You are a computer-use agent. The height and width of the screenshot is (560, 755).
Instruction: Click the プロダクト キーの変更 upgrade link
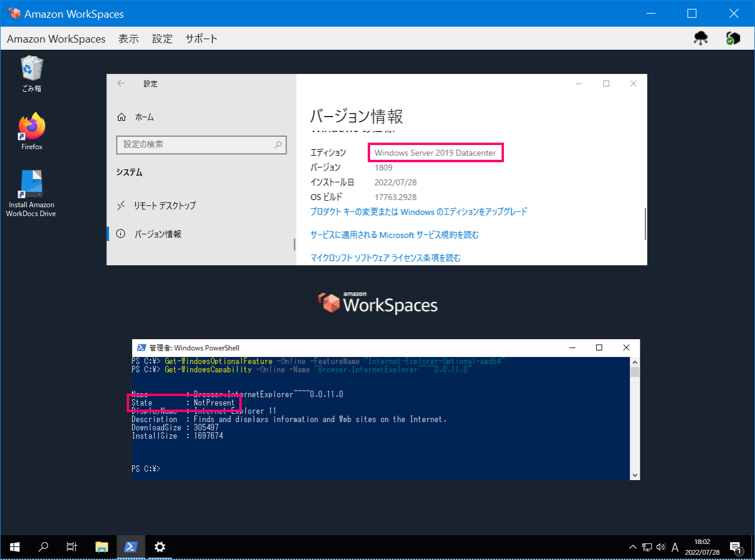[419, 211]
